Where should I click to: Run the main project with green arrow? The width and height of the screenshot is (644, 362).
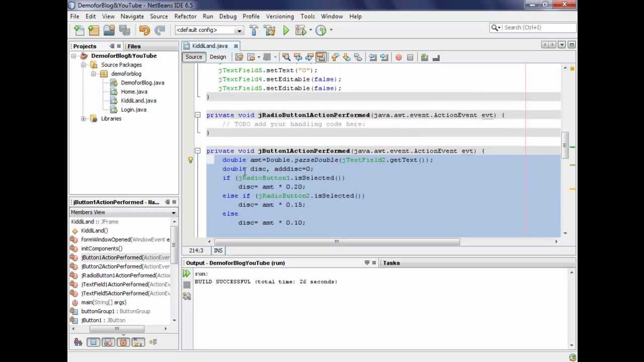pos(286,30)
